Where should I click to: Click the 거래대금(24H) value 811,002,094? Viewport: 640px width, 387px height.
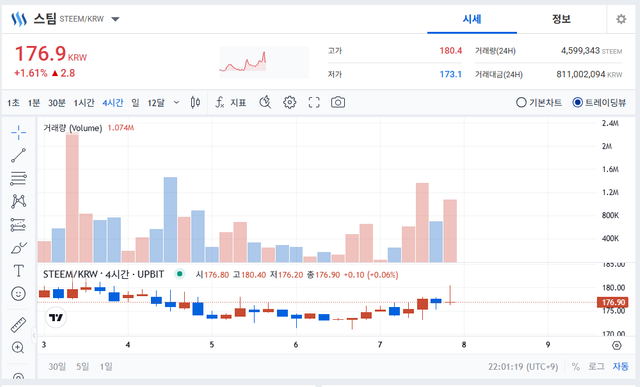580,74
